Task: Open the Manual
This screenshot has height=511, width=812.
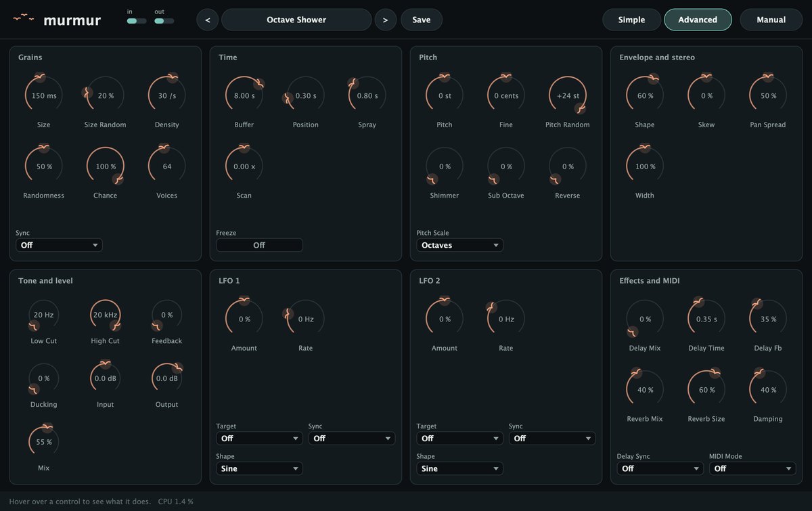Action: pos(771,20)
